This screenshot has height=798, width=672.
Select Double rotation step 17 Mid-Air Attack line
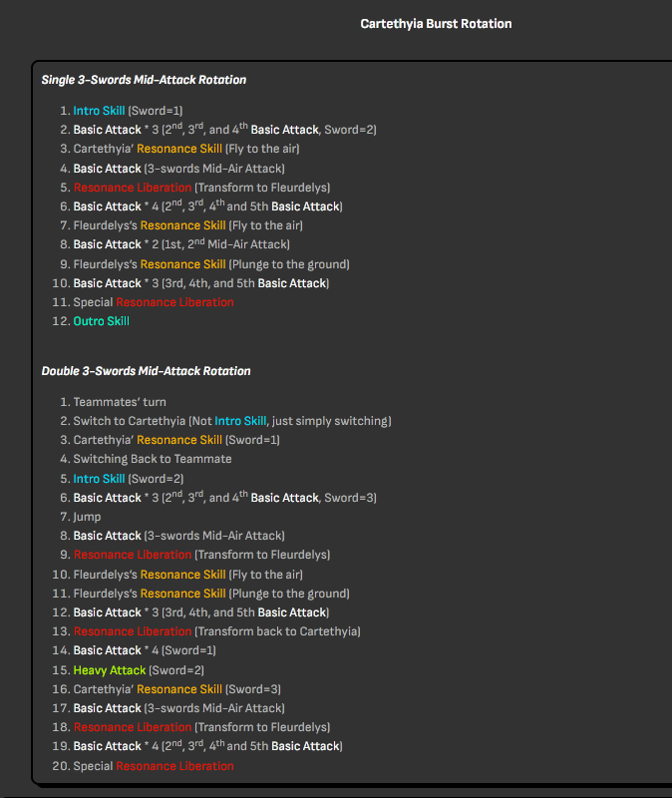coord(179,708)
